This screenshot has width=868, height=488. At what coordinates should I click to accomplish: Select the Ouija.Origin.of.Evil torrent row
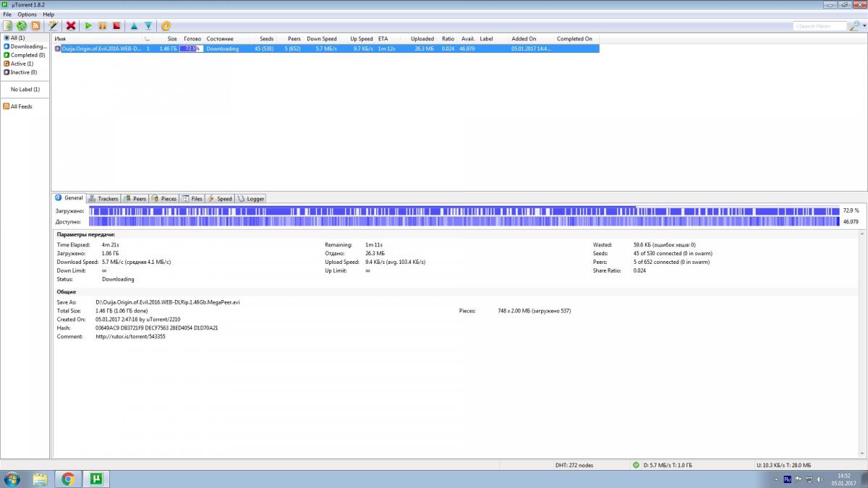tap(325, 48)
